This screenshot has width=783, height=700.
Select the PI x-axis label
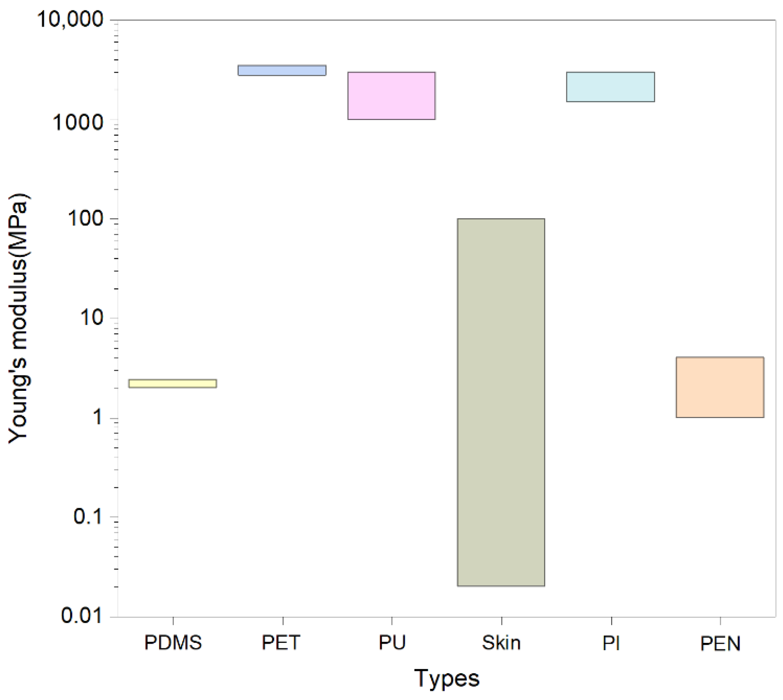611,643
